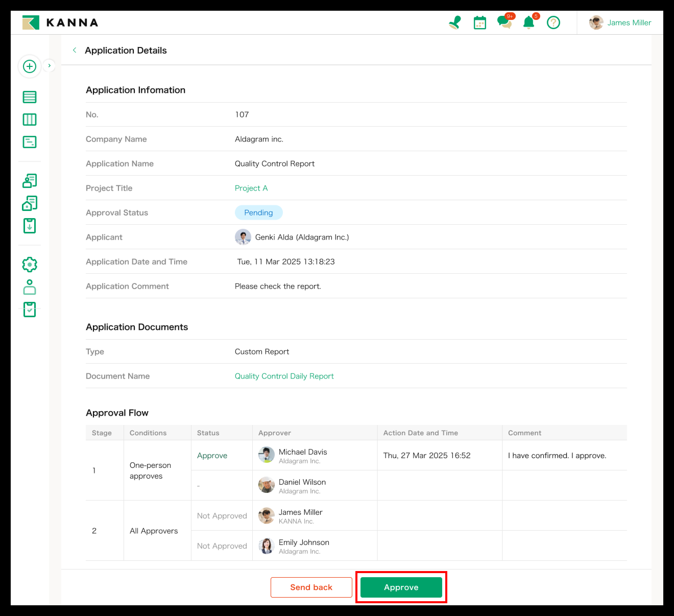Open the user member sidebar icon
Image resolution: width=674 pixels, height=616 pixels.
click(29, 287)
